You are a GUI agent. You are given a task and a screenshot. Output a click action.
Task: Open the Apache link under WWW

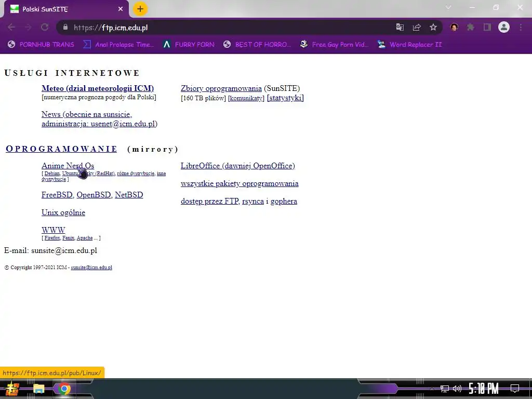tap(85, 238)
